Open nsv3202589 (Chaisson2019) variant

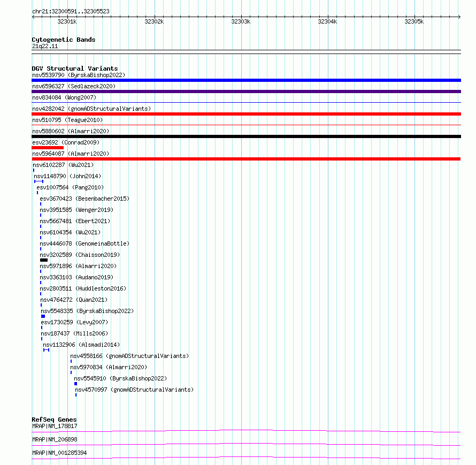pyautogui.click(x=80, y=255)
